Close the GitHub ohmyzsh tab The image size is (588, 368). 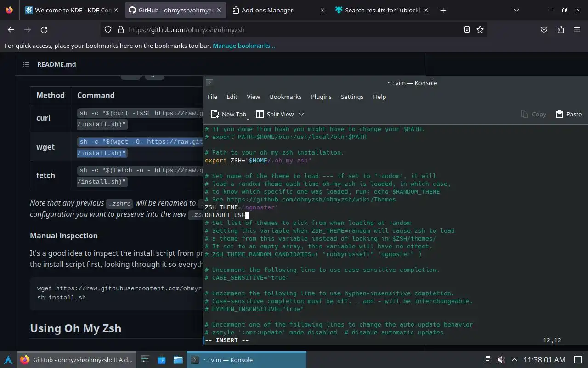219,10
